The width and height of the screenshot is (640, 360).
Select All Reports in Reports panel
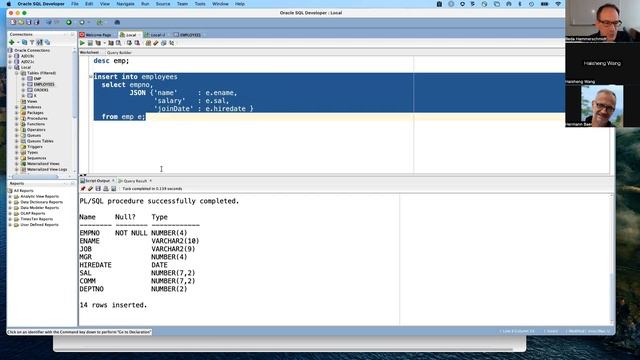(23, 191)
